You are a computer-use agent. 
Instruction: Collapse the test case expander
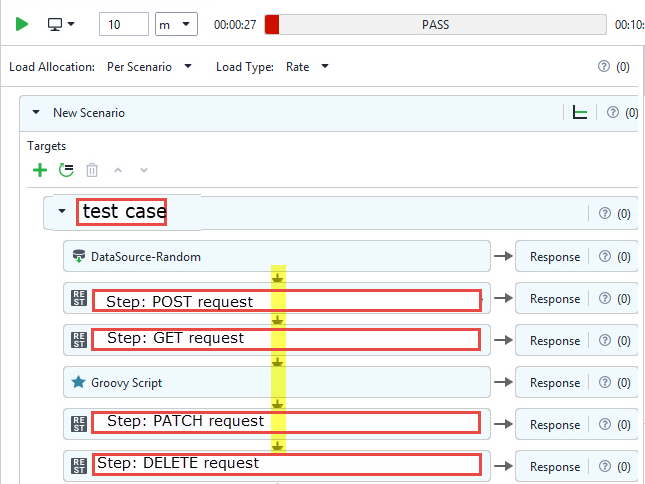tap(62, 212)
